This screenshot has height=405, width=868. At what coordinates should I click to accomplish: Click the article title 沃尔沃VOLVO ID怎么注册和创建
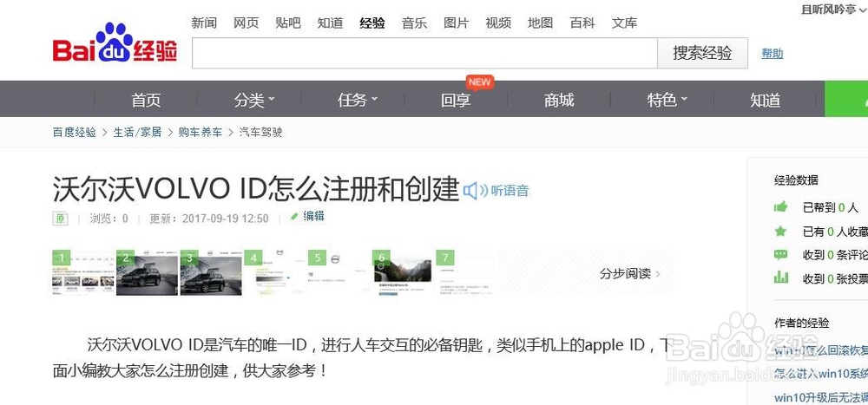[256, 189]
